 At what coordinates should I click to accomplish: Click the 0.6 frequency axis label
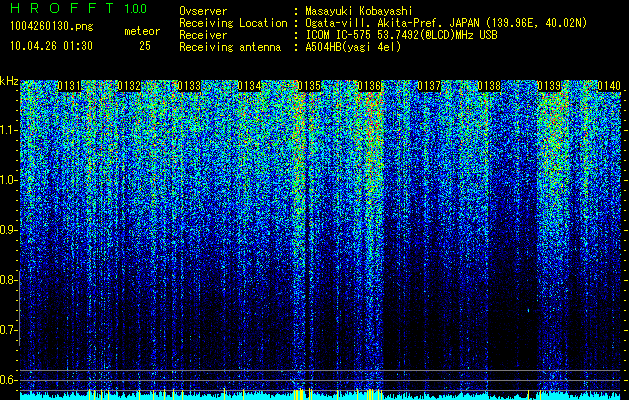[x=9, y=380]
